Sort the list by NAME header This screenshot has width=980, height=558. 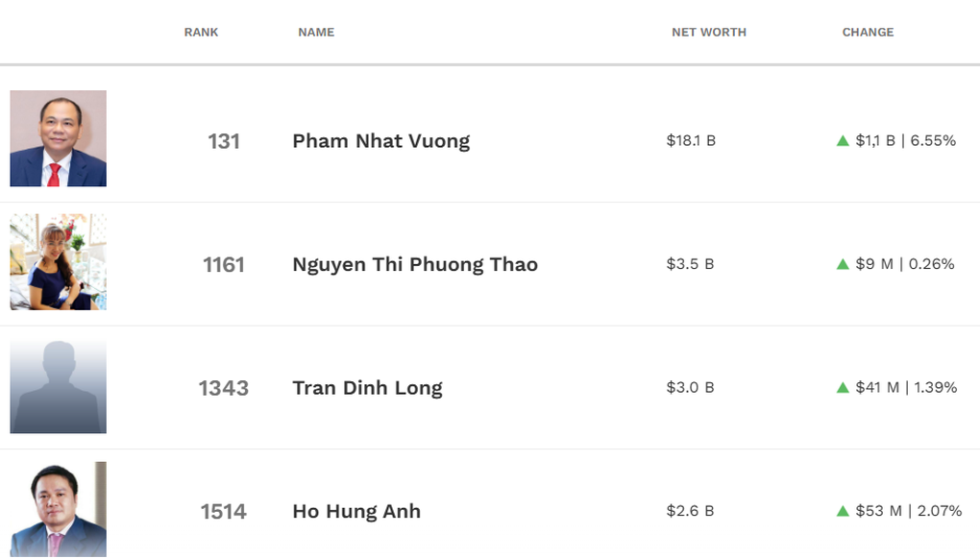[x=316, y=33]
